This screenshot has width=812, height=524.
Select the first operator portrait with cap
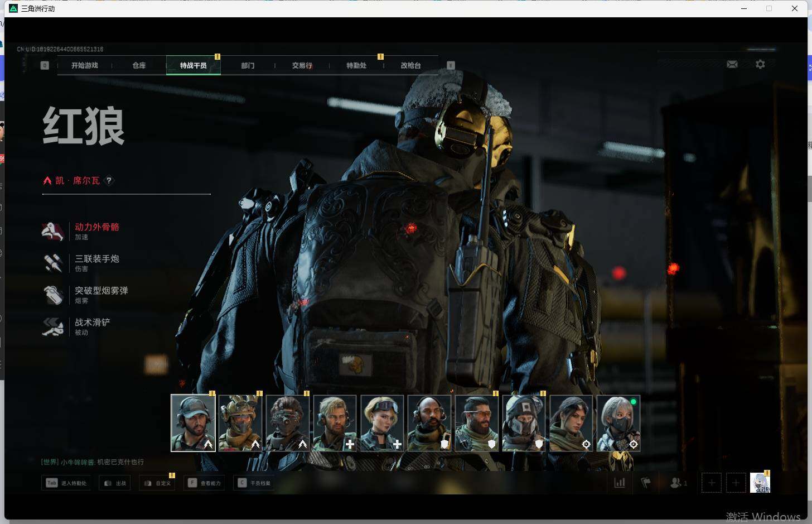[193, 423]
